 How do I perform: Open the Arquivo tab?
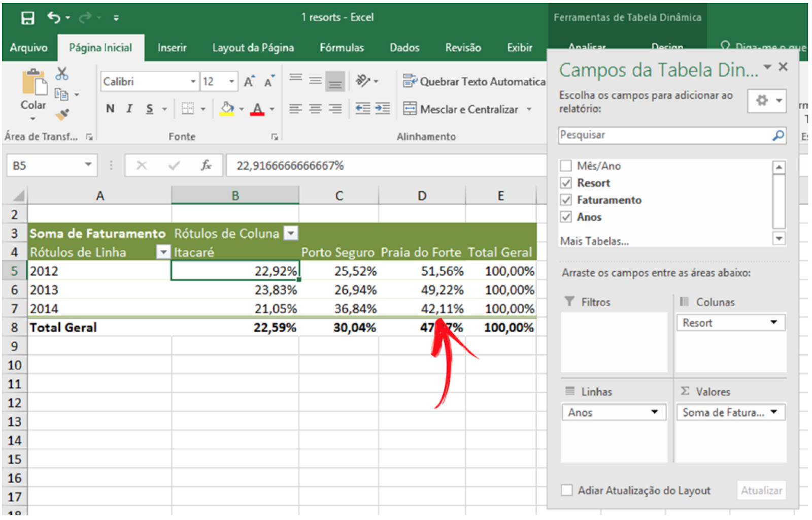point(29,48)
